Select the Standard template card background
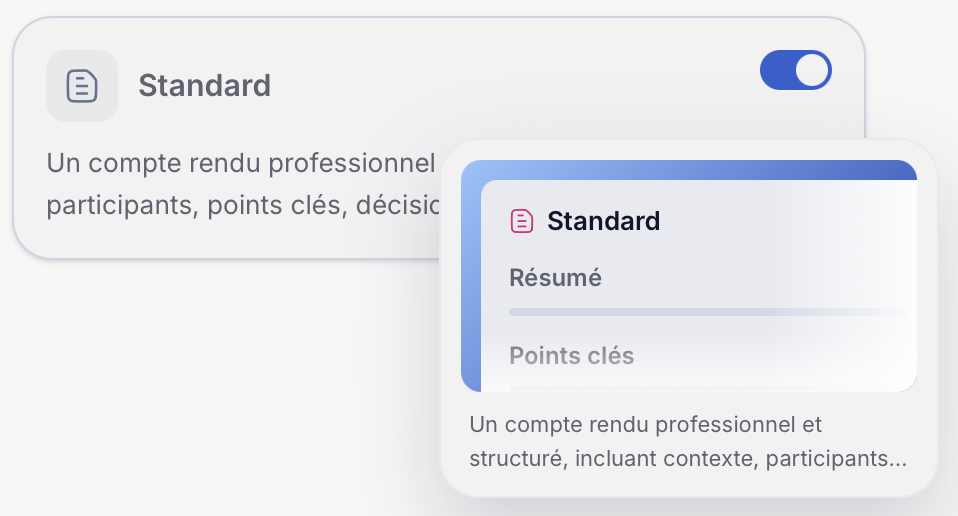This screenshot has height=516, width=958. (x=244, y=137)
